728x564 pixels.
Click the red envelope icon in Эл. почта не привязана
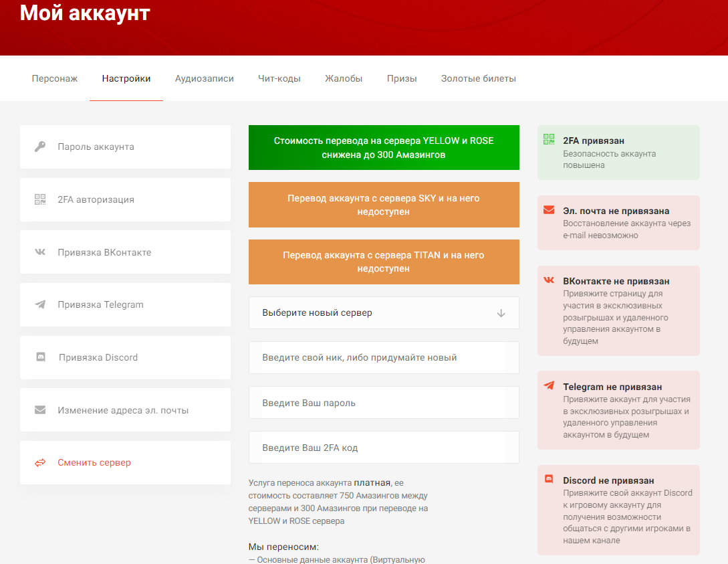pos(549,210)
